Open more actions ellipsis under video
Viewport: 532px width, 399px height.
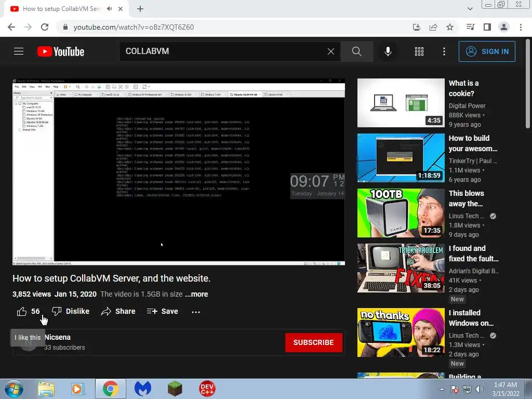click(196, 312)
